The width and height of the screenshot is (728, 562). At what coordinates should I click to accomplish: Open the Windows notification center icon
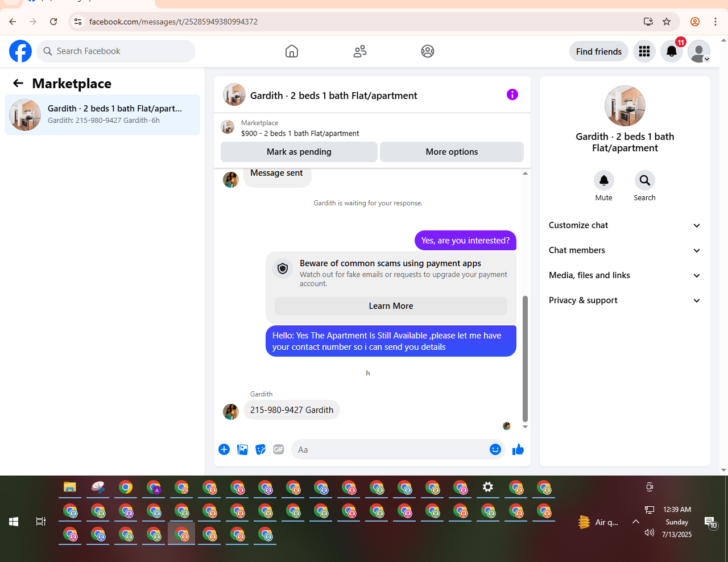click(x=710, y=522)
